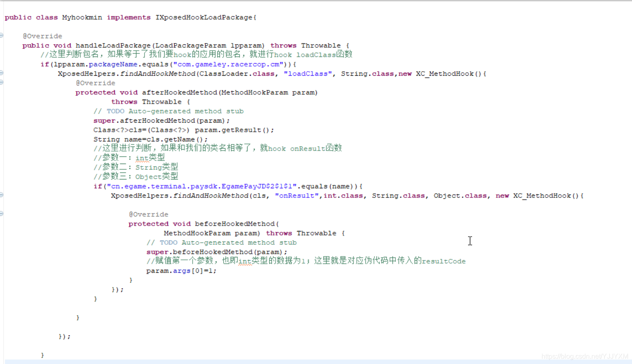The image size is (632, 364).
Task: Collapse fold marker beside afterHookedMethod @Override
Action: pos(2,82)
